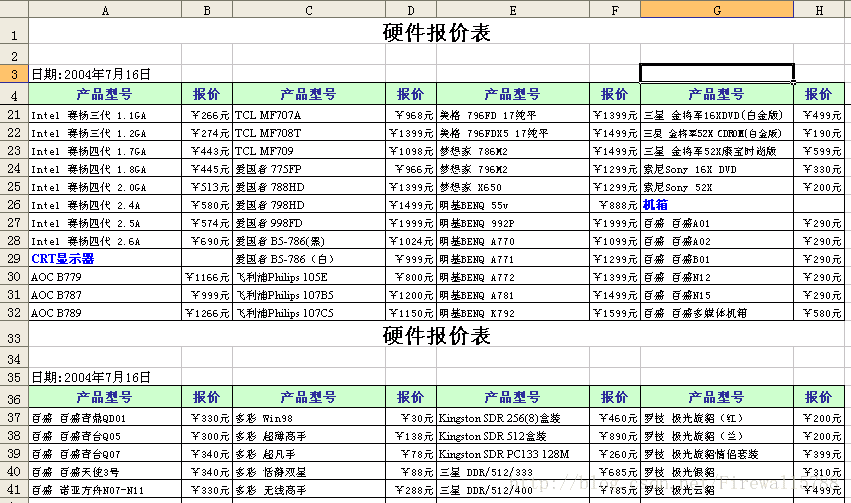Select cell TCL MF709
851x503 pixels.
tap(309, 150)
